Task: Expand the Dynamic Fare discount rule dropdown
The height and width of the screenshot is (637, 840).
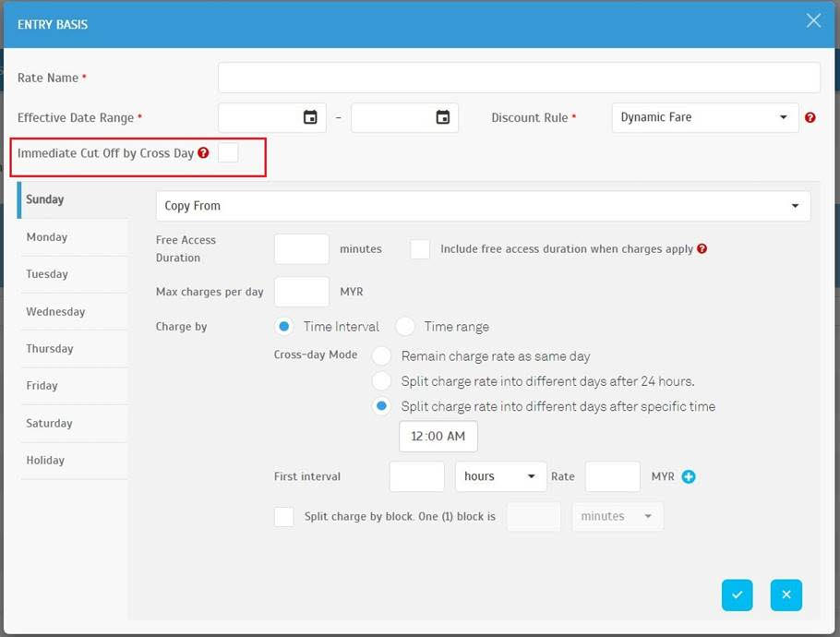Action: click(x=704, y=117)
